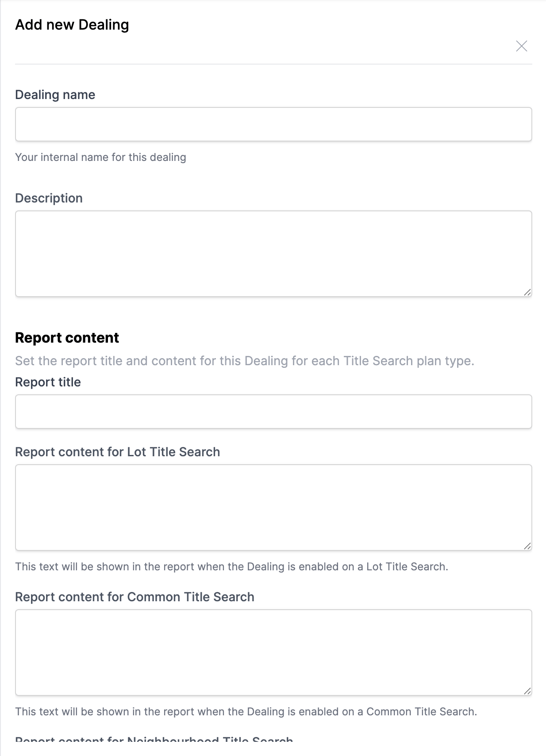The height and width of the screenshot is (756, 546).
Task: Click the Common Title Search box resize handle
Action: (x=527, y=691)
